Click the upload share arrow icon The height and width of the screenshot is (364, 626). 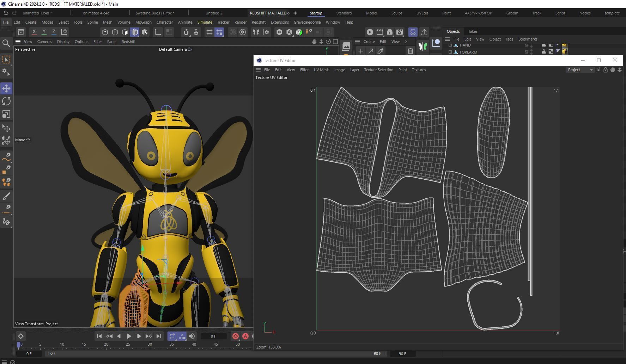coord(424,32)
